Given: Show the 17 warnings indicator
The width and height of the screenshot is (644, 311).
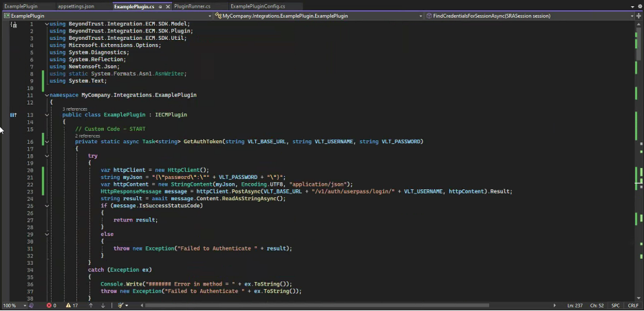Looking at the screenshot, I should point(72,305).
